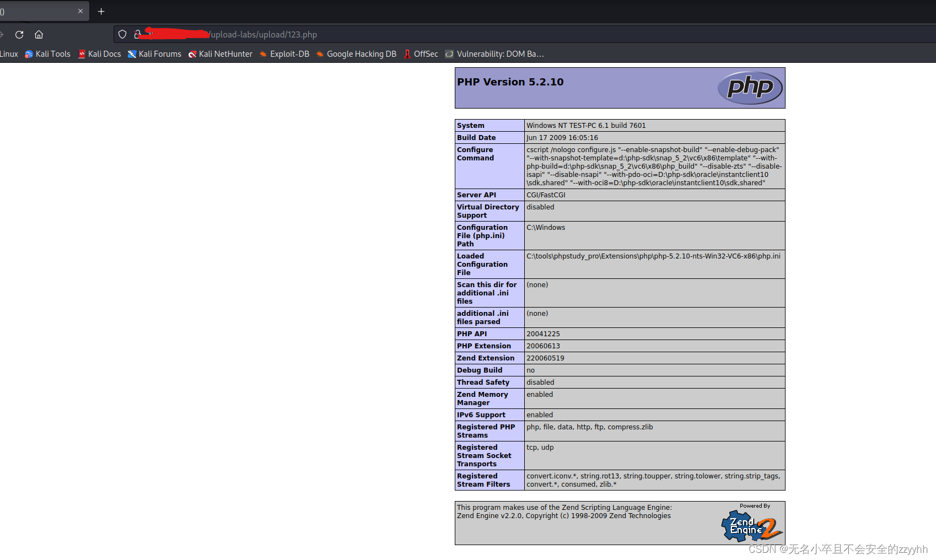Click the Exploit-DB bookmark icon
This screenshot has width=936, height=560.
(x=263, y=54)
